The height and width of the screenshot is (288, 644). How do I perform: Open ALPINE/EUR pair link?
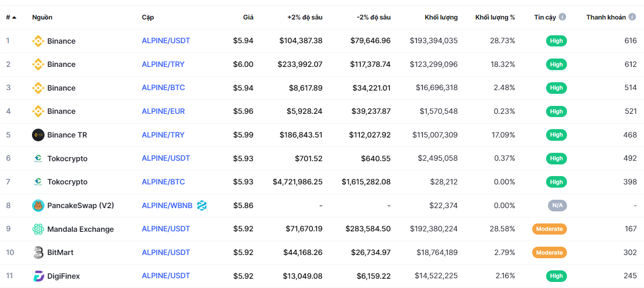tap(163, 111)
